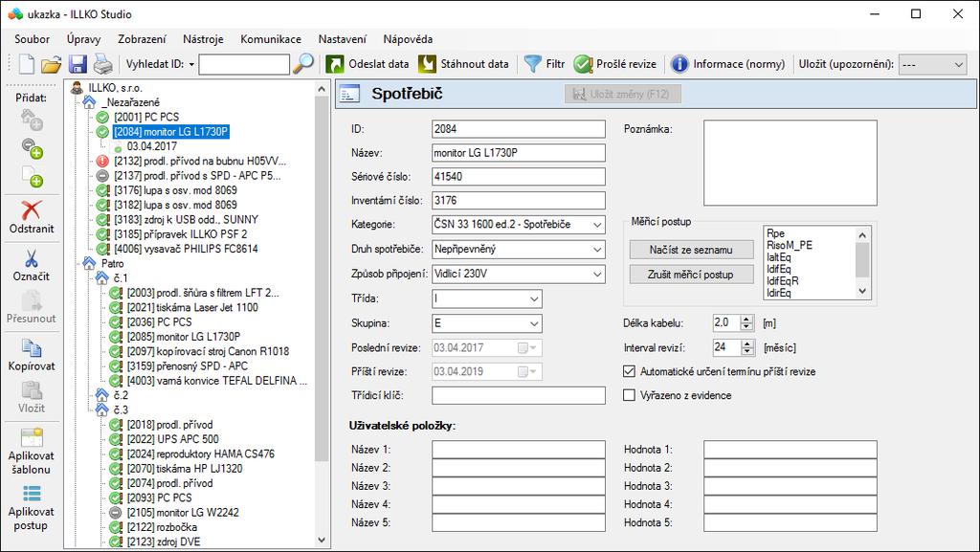Select [4006] vysavač PHILIPS FC8614
980x552 pixels.
pos(186,249)
